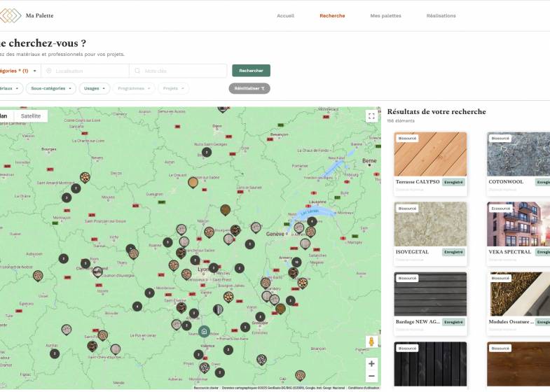Toggle Enregistré on the ISOVEGETAL card
Viewport: 550px width, 392px height.
454,252
